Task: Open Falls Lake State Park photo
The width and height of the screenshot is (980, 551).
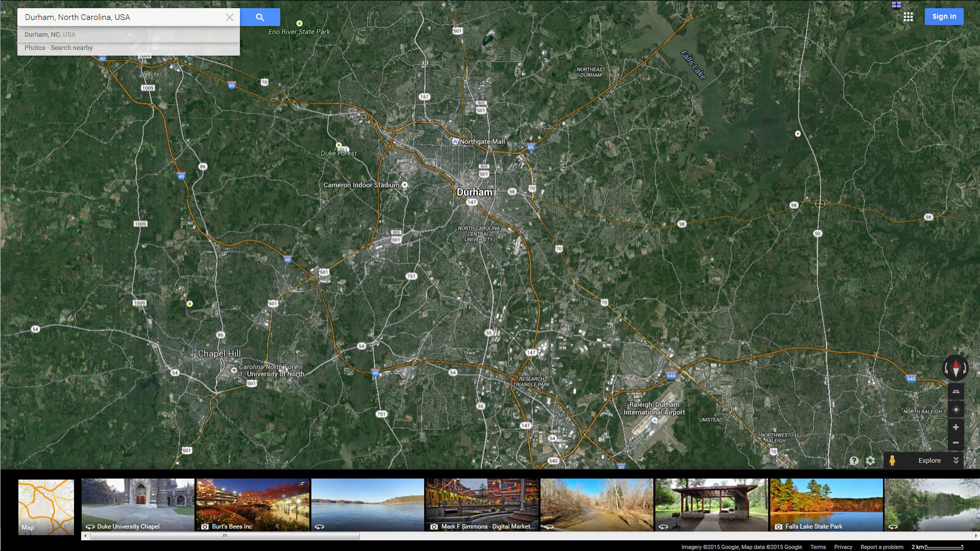Action: coord(826,505)
